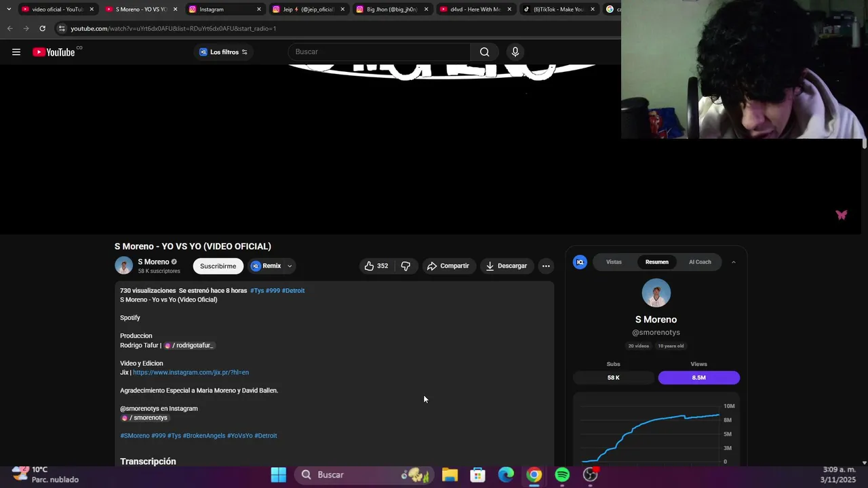Open the site info icon in address bar
This screenshot has height=488, width=868.
click(x=62, y=28)
